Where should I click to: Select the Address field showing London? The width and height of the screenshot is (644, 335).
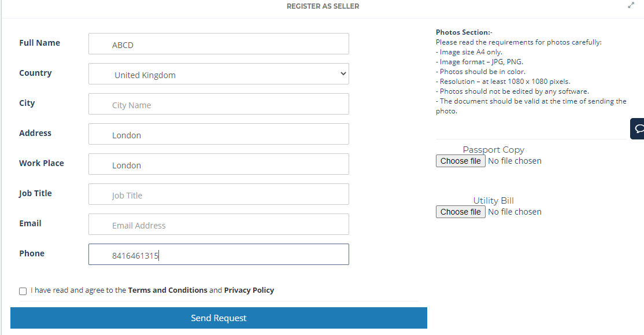click(219, 134)
